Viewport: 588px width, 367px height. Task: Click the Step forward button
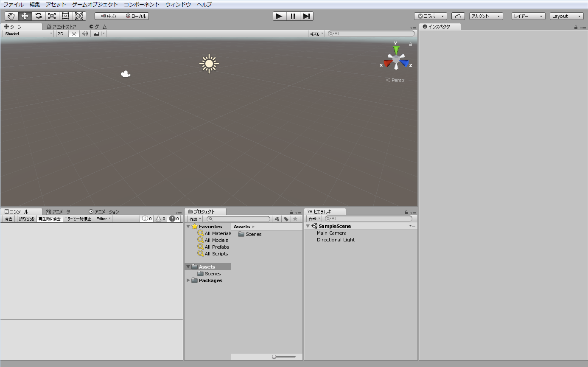(306, 16)
